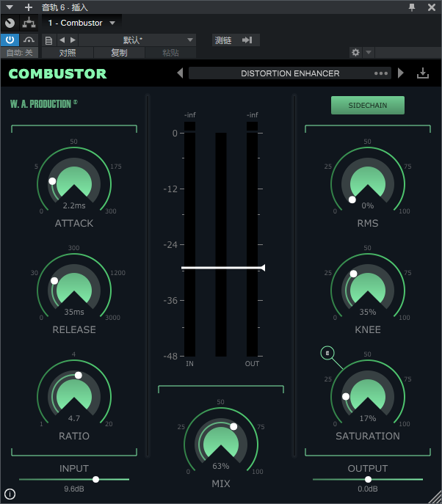The image size is (442, 504).
Task: Load previous host preset arrow
Action: (x=62, y=40)
